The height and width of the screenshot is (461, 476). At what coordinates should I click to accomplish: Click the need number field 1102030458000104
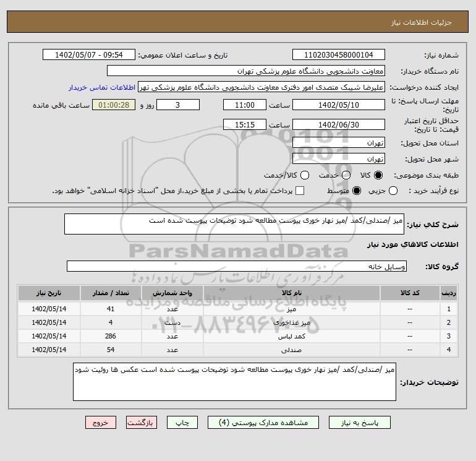339,55
